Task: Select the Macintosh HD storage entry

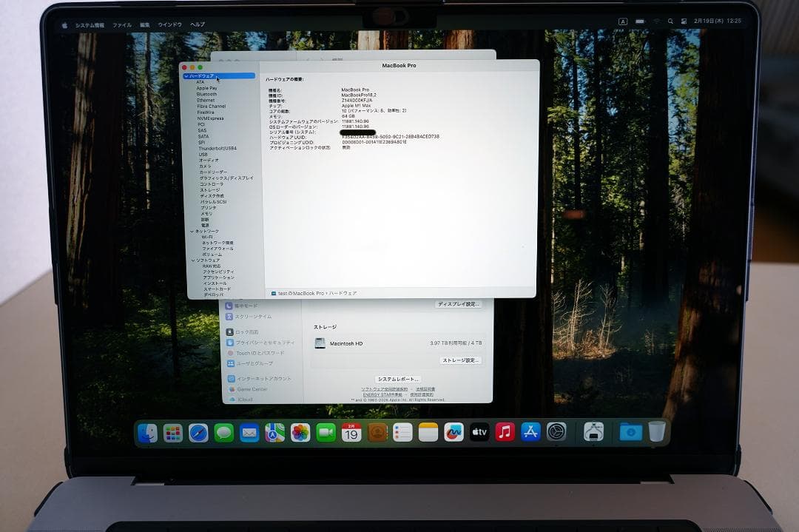Action: [x=345, y=343]
